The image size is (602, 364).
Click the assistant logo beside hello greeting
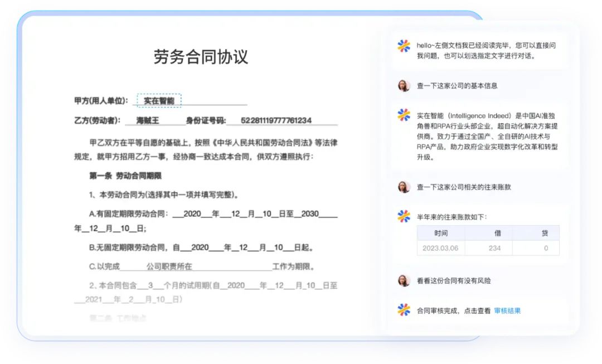coord(404,46)
